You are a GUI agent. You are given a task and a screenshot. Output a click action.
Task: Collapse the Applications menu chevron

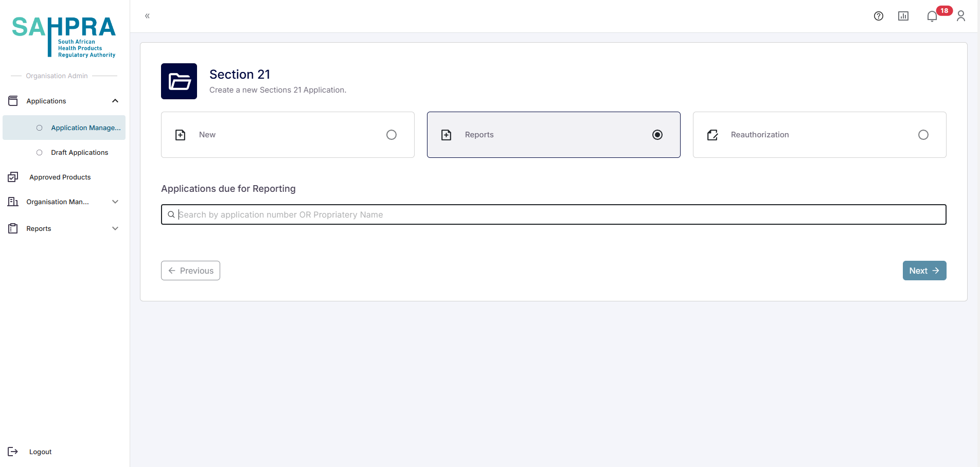(115, 101)
